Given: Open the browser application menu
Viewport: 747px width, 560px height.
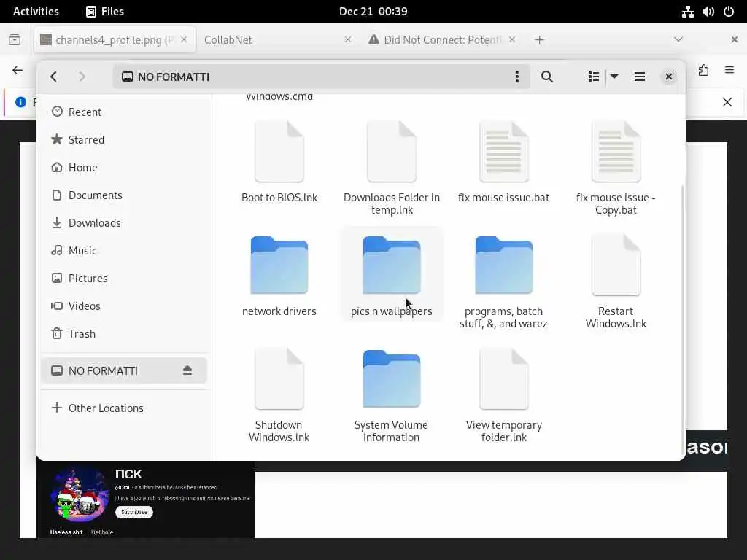Looking at the screenshot, I should (x=729, y=71).
